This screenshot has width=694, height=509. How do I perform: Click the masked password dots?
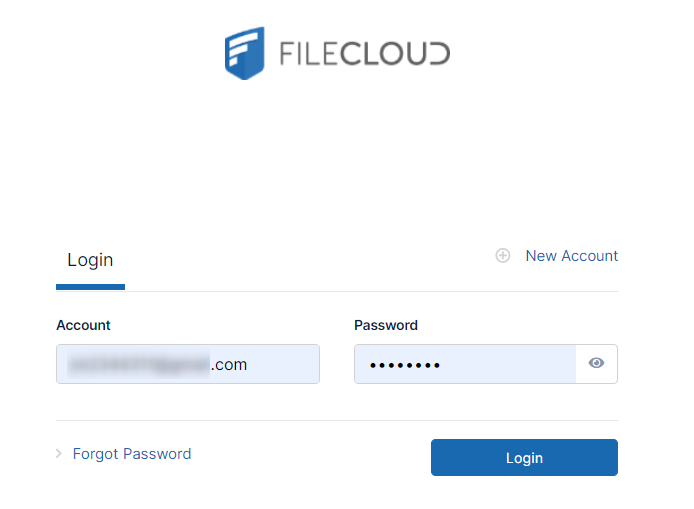pos(405,365)
